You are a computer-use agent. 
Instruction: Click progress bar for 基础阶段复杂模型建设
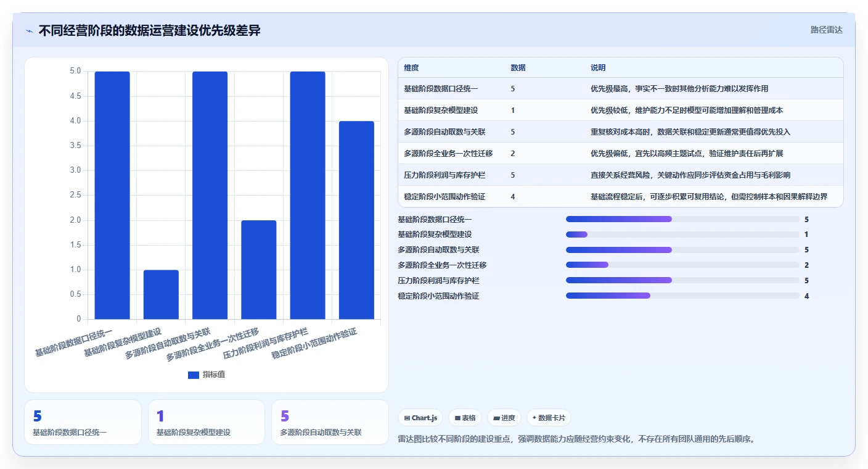tap(682, 234)
